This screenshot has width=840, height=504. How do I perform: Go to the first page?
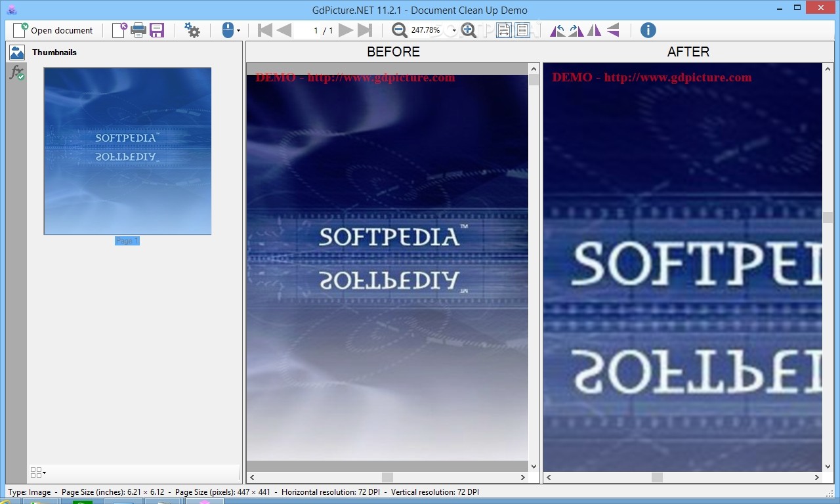click(x=265, y=30)
